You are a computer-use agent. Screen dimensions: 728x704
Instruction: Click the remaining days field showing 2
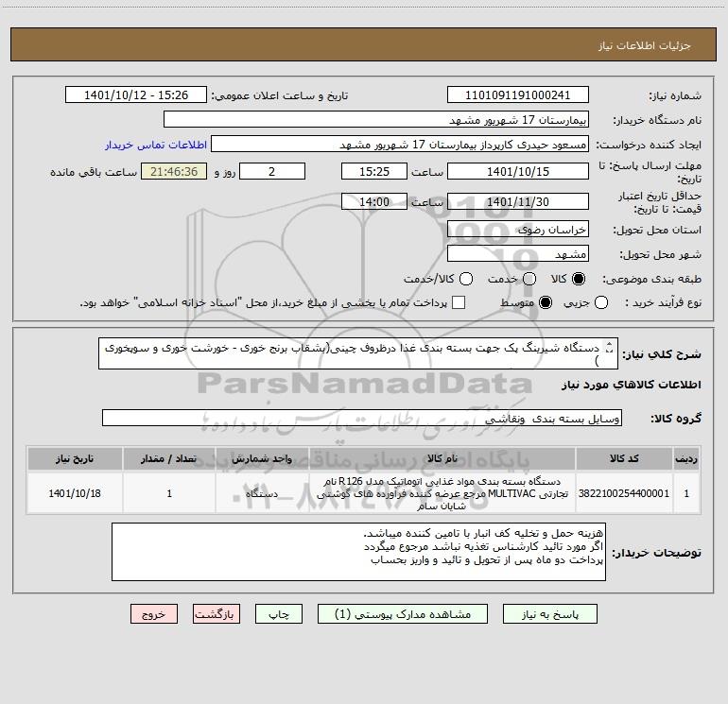click(x=272, y=171)
